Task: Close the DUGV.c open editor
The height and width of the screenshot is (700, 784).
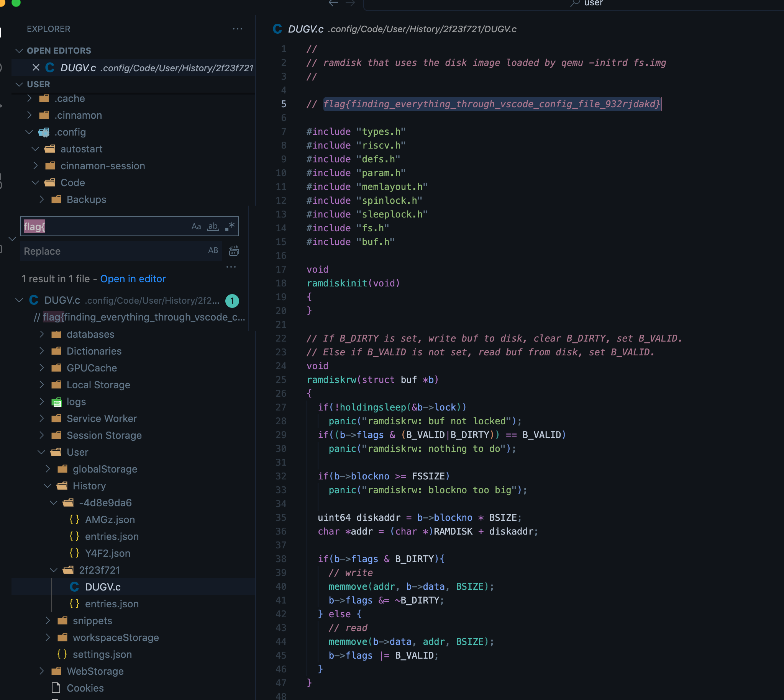Action: tap(36, 68)
